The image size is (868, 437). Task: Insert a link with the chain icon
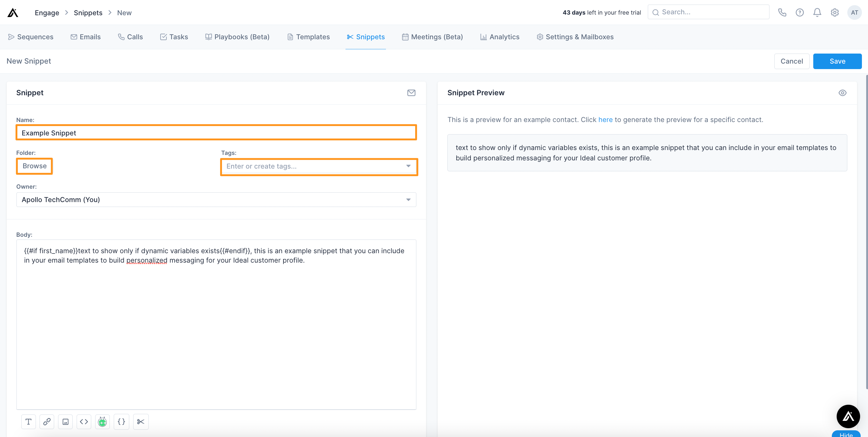click(x=47, y=421)
